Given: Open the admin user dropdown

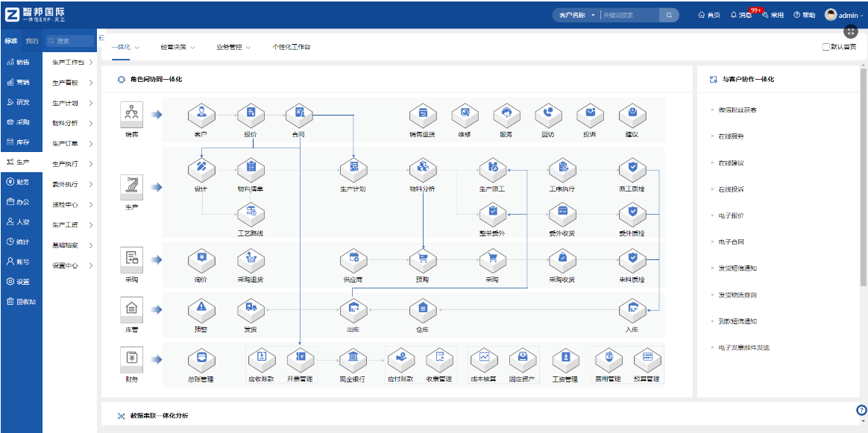Looking at the screenshot, I should 844,15.
